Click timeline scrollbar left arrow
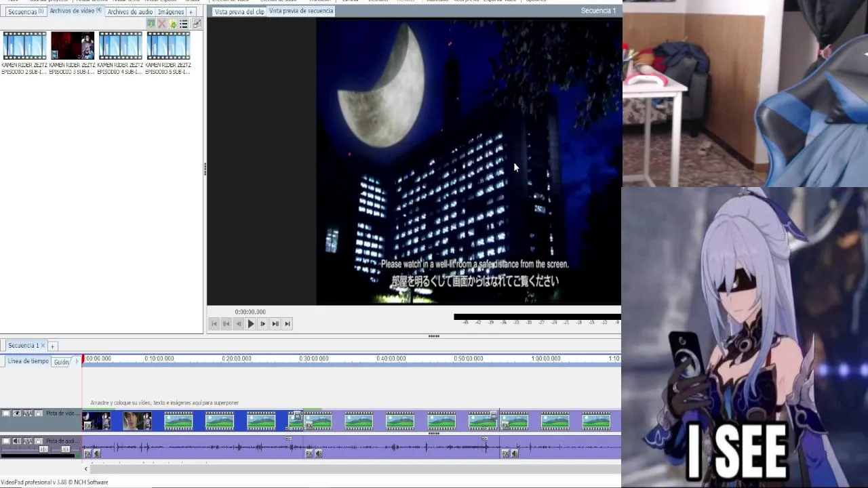 [x=86, y=468]
